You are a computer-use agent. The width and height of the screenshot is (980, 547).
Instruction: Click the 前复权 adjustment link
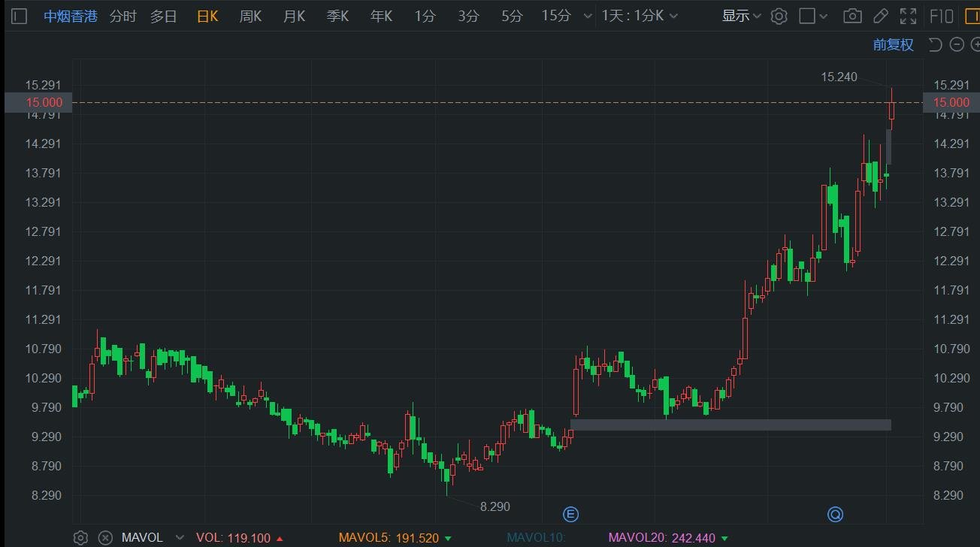(x=893, y=44)
